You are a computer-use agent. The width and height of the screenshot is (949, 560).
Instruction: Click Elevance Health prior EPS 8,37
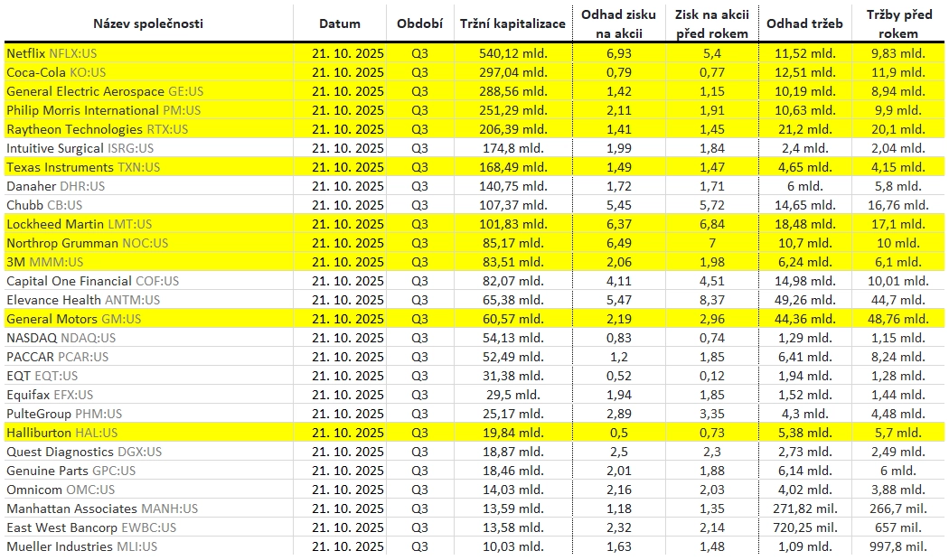click(712, 300)
